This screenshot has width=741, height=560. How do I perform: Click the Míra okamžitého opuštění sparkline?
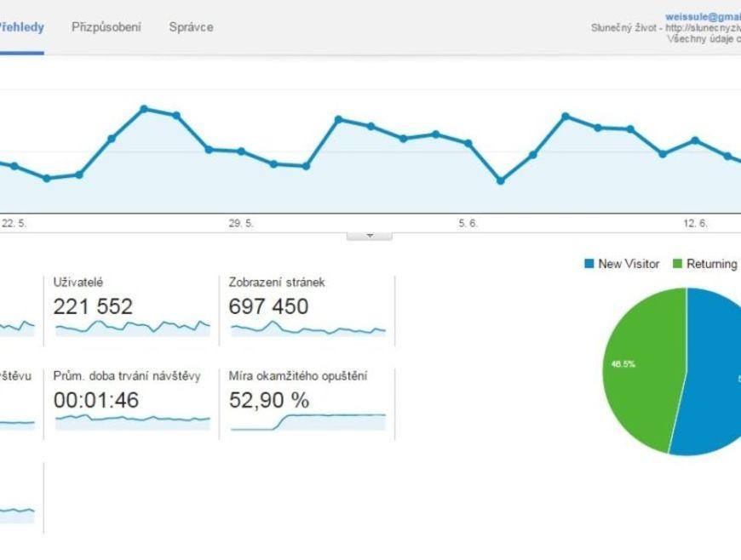coord(307,420)
